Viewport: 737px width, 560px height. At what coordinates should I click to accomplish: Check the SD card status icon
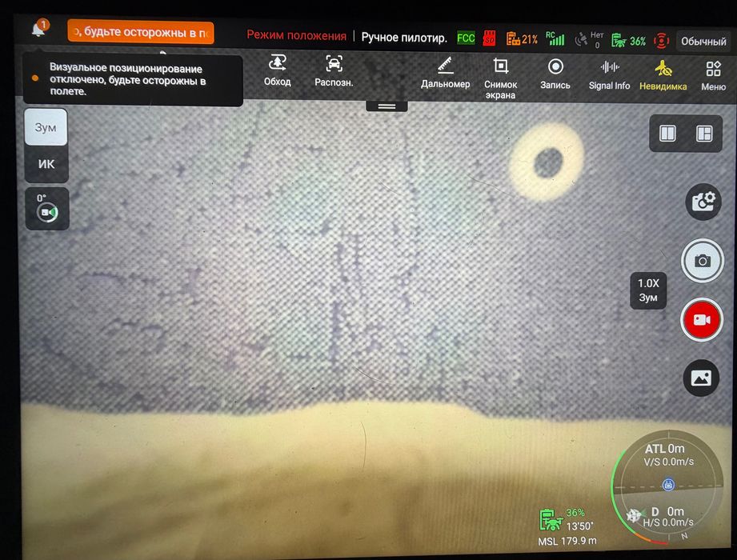(489, 38)
